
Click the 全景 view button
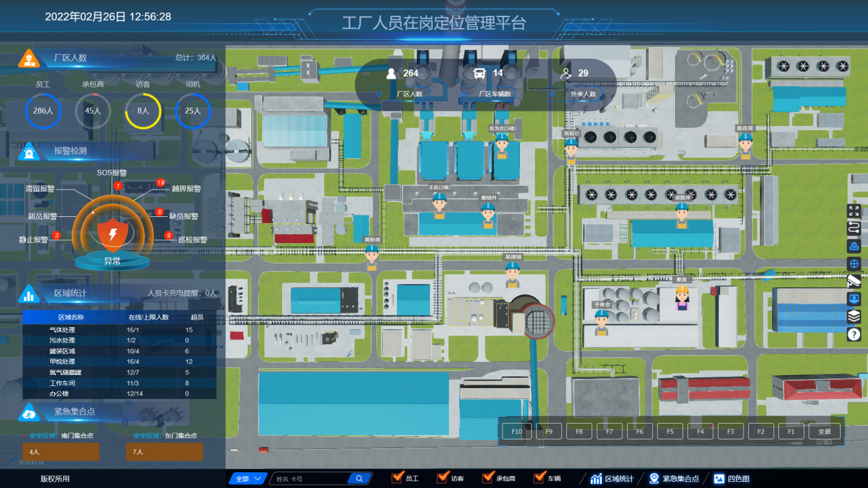click(824, 432)
